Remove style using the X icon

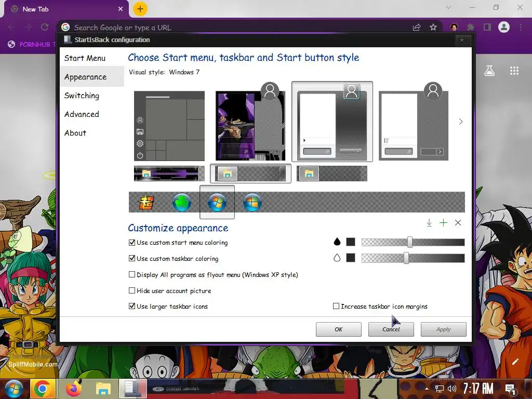click(458, 223)
